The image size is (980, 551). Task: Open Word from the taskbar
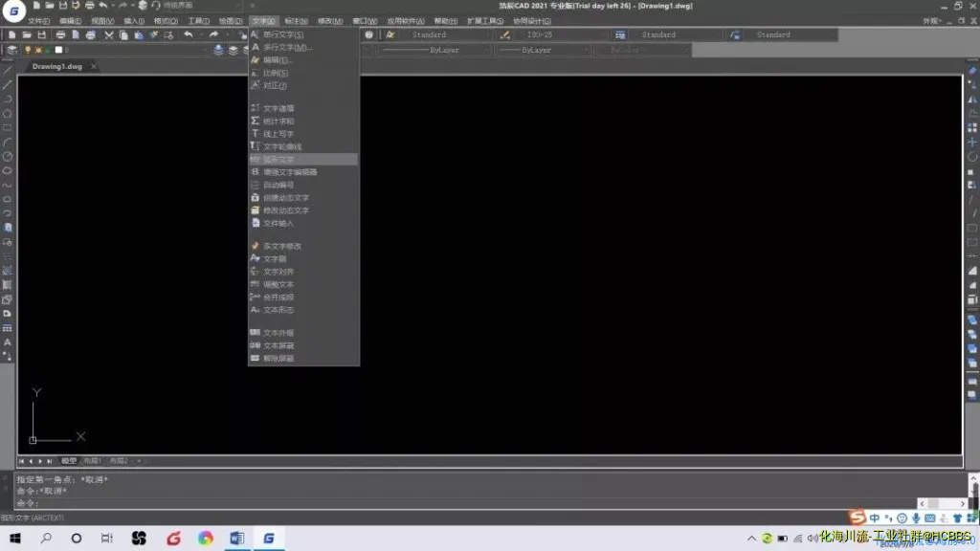237,538
